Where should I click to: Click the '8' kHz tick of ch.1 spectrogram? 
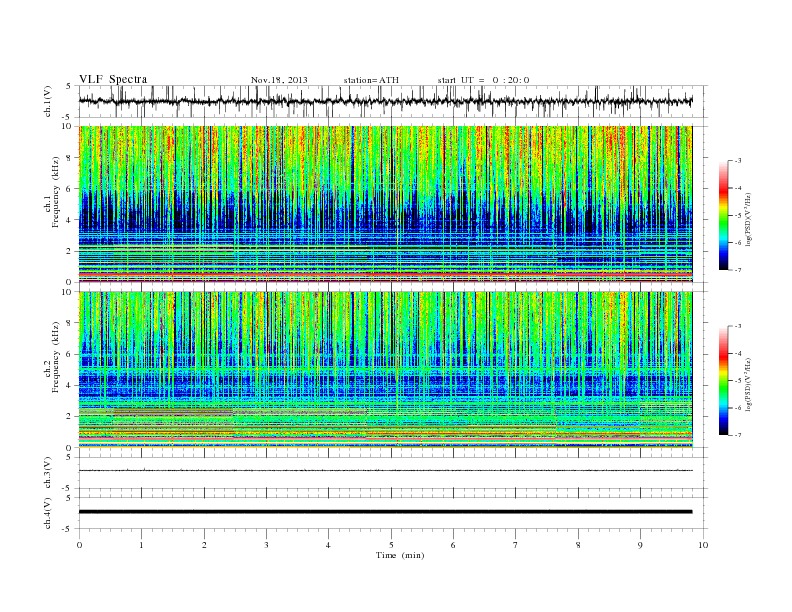pos(69,158)
